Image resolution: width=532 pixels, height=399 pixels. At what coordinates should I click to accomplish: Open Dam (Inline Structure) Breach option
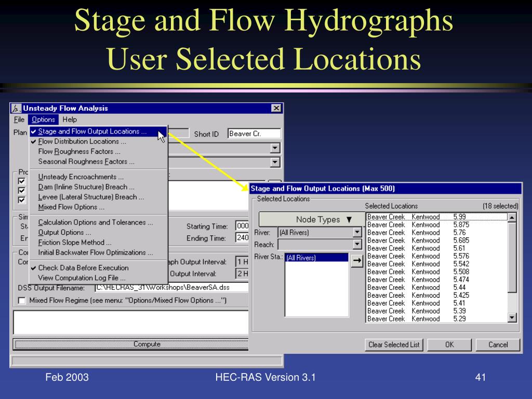tap(98, 187)
